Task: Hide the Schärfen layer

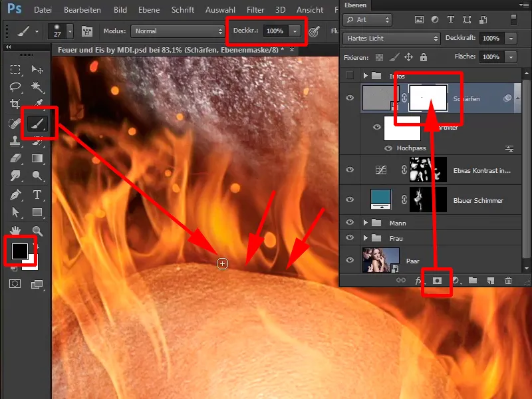Action: (350, 98)
